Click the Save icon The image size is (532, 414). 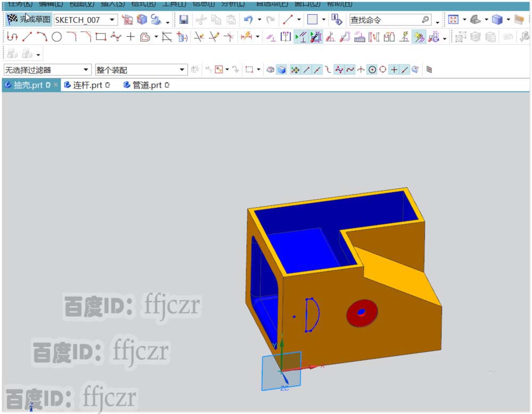pyautogui.click(x=184, y=20)
